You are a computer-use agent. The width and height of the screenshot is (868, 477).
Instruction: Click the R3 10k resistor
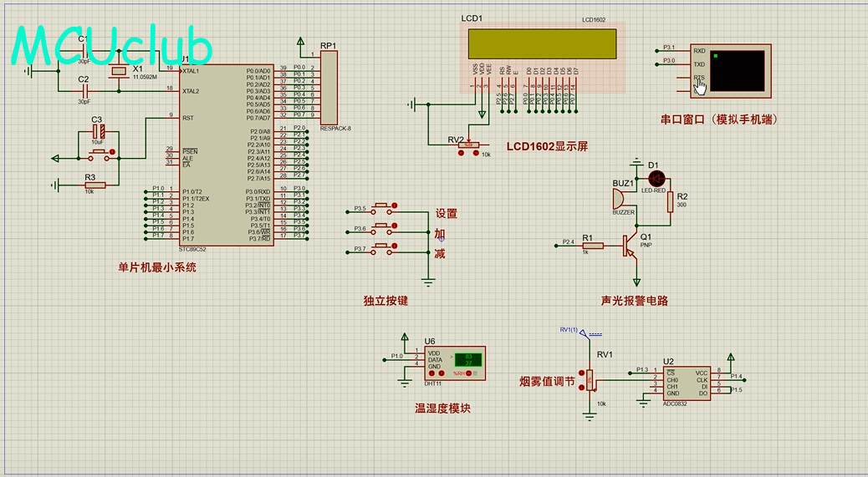[x=94, y=185]
